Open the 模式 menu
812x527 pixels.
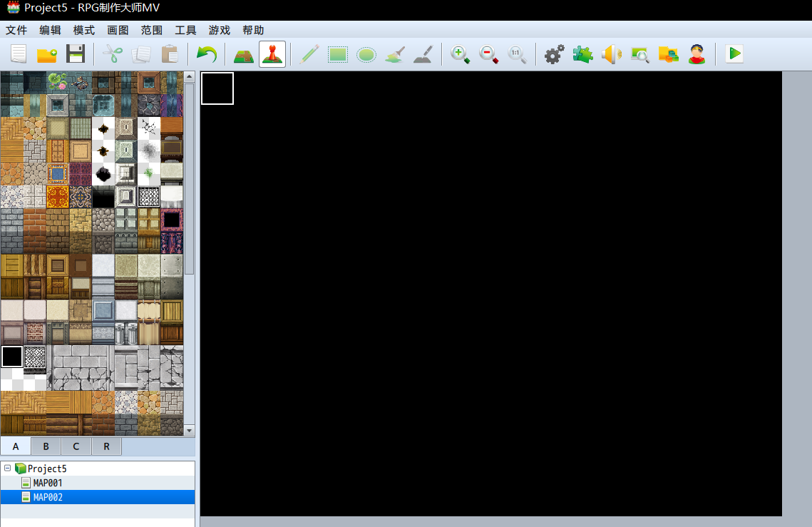click(84, 30)
